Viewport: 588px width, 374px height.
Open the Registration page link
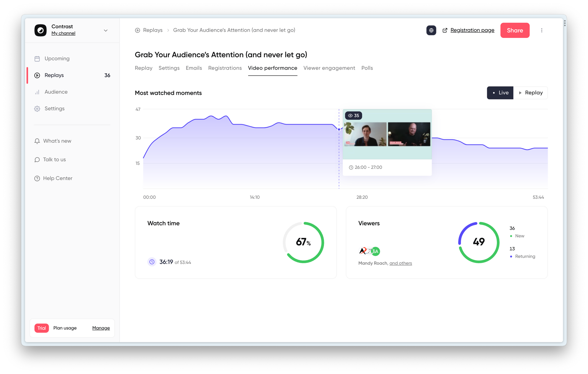[x=472, y=30]
